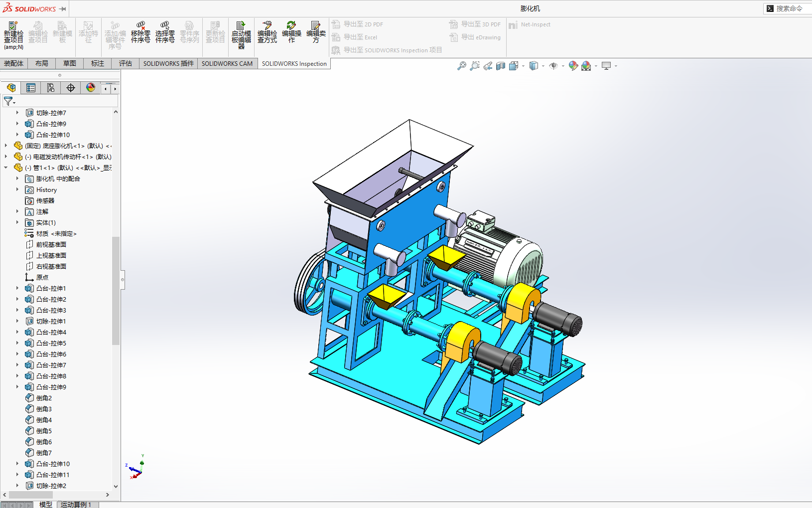Click the New Inspection Project (新建检查项目) button
Screen dimensions: 812x508
pyautogui.click(x=13, y=35)
